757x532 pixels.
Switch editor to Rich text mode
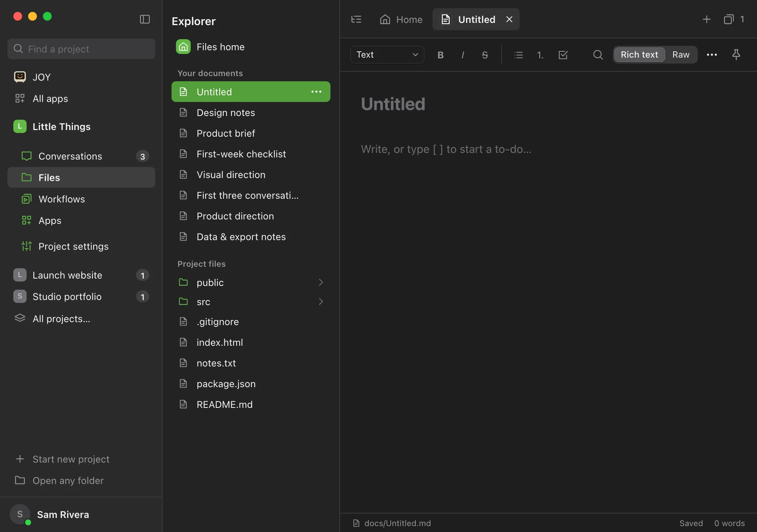pos(639,55)
